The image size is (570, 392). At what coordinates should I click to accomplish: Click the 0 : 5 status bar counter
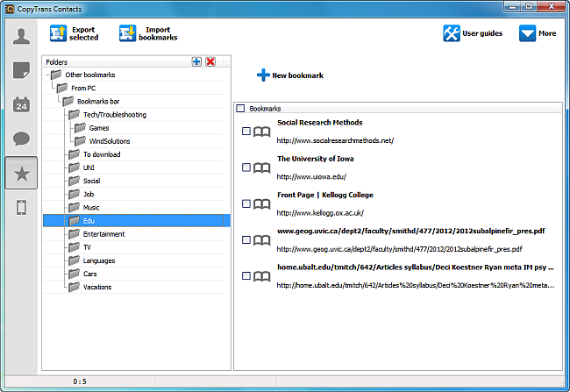click(80, 381)
